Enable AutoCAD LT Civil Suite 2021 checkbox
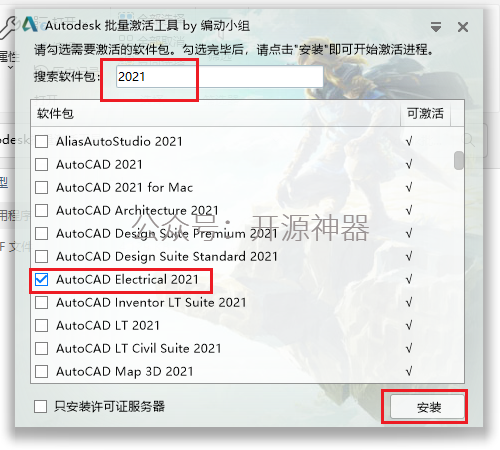Image resolution: width=500 pixels, height=450 pixels. coord(41,348)
